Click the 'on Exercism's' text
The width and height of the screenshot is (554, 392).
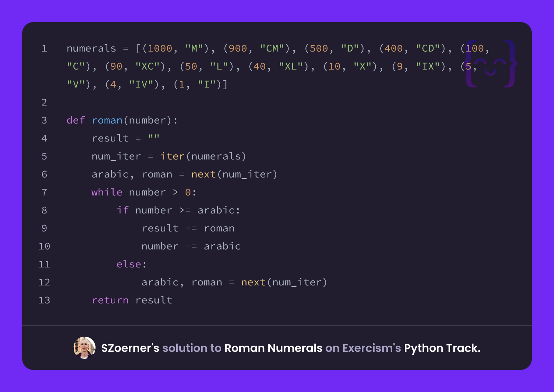pyautogui.click(x=363, y=348)
